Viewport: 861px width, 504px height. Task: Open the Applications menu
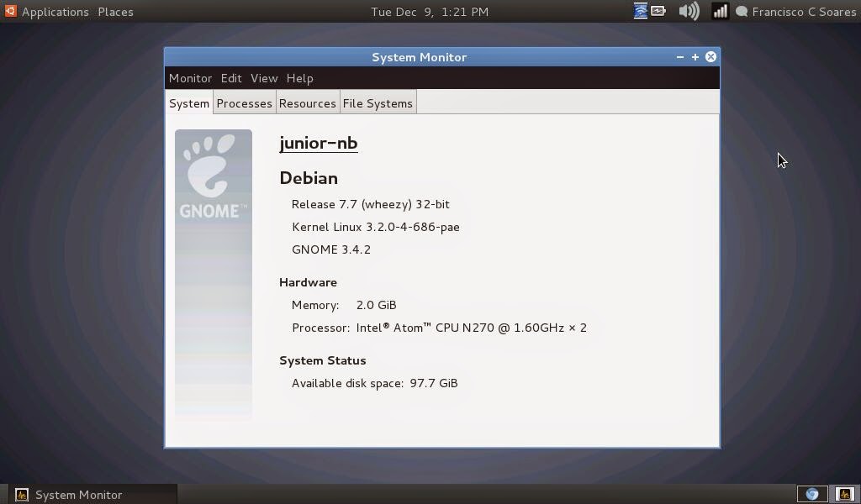point(55,12)
